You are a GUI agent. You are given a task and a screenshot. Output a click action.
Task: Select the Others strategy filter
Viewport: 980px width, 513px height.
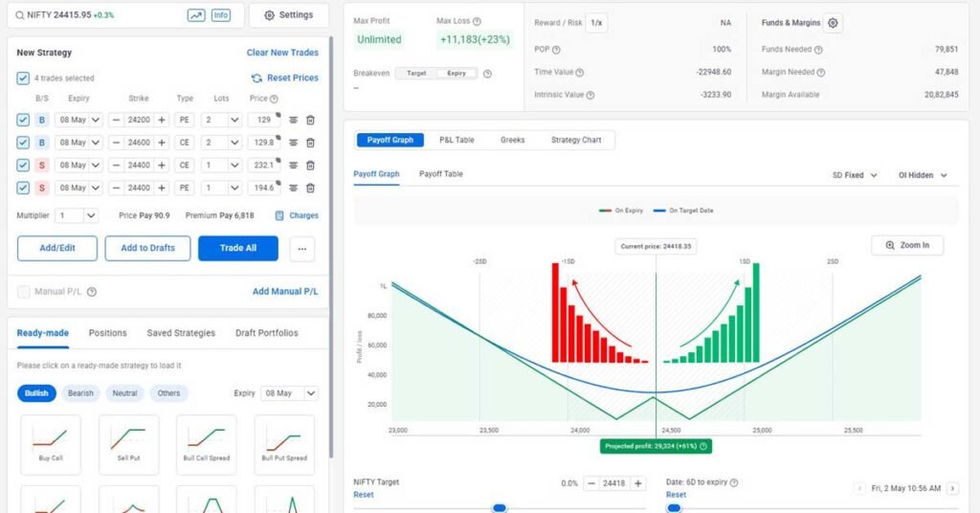[168, 393]
